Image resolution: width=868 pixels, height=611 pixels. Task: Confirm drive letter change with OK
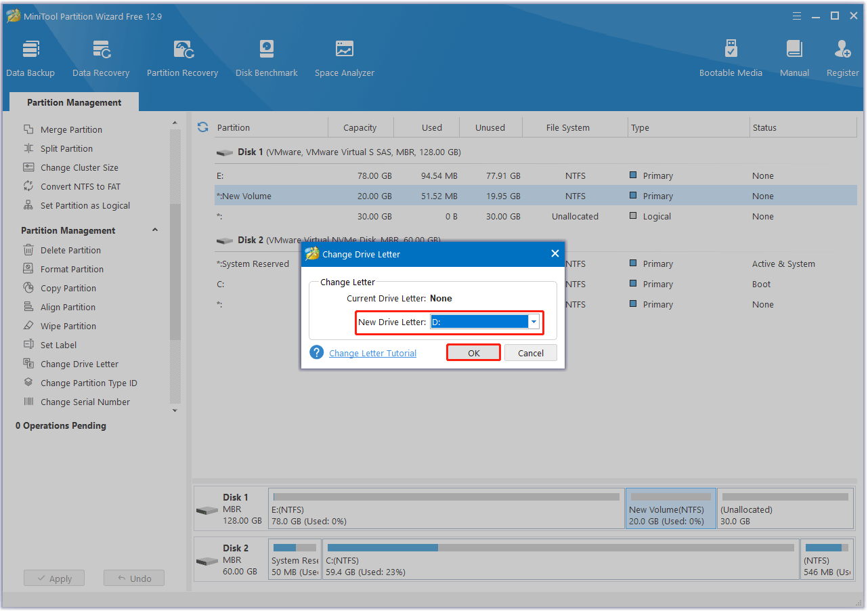[x=473, y=352]
